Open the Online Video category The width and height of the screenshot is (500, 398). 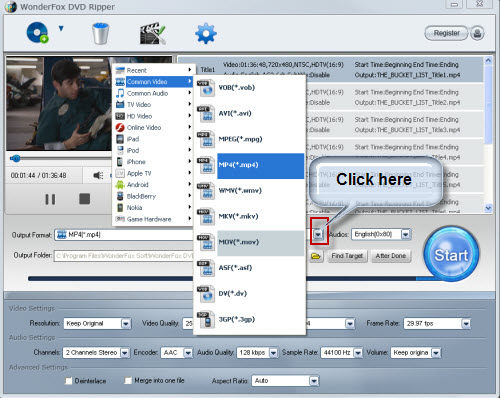[x=153, y=127]
